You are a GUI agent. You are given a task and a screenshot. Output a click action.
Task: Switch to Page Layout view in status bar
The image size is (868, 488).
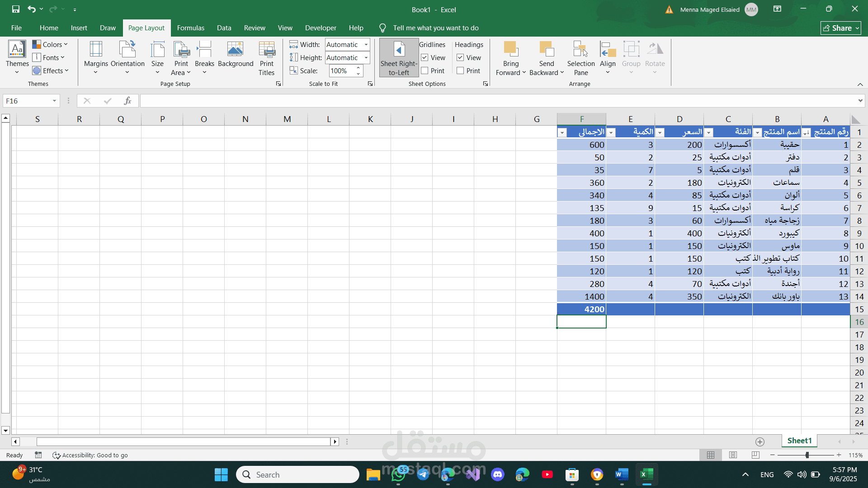click(733, 455)
